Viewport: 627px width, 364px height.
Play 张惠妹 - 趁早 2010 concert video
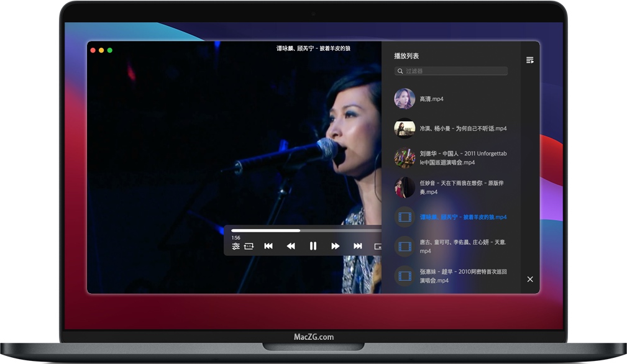[463, 275]
